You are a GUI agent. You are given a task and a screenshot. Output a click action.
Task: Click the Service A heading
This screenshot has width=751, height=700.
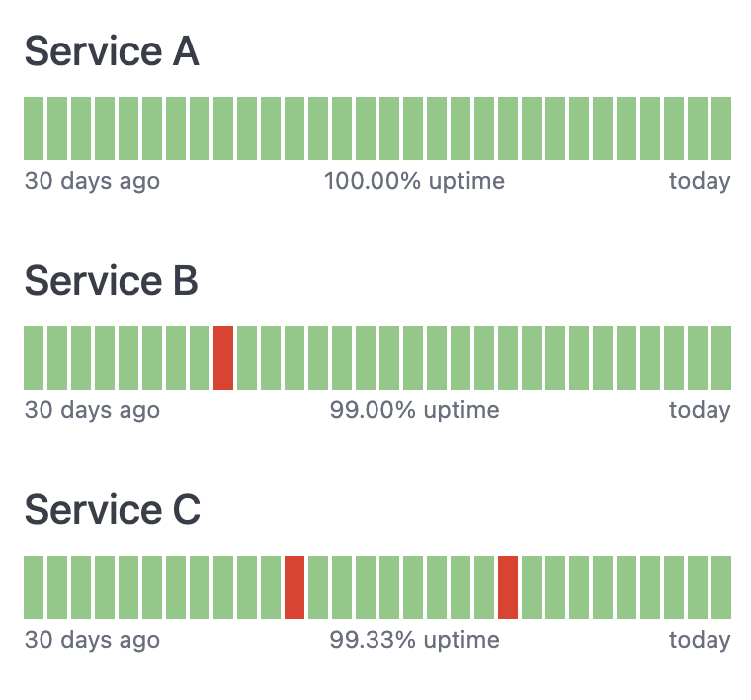pyautogui.click(x=112, y=51)
